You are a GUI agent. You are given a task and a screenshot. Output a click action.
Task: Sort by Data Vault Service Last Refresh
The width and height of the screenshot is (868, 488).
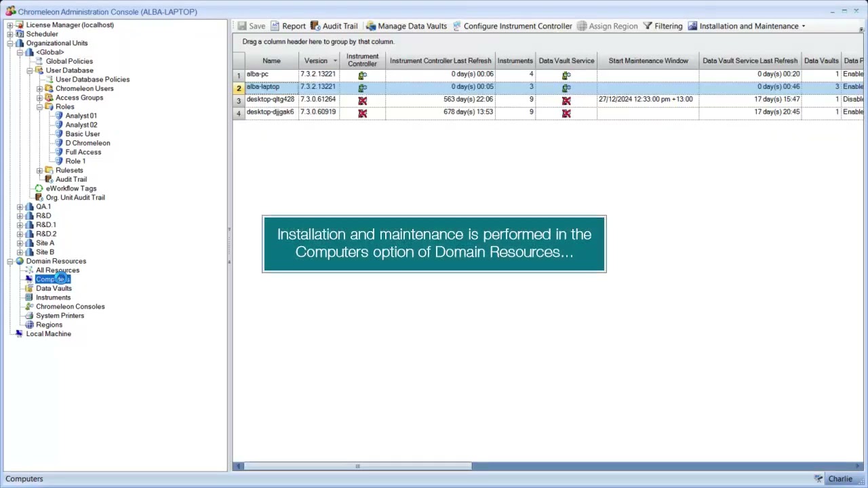(x=750, y=61)
